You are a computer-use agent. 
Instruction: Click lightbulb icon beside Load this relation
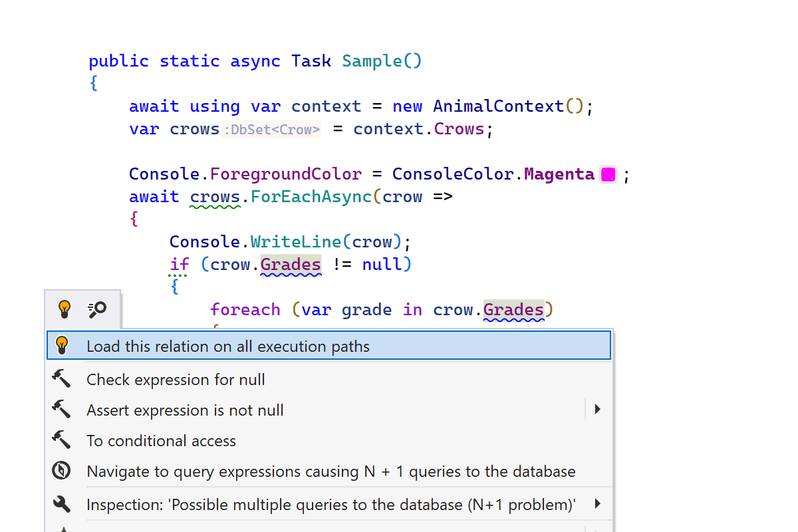pos(62,346)
